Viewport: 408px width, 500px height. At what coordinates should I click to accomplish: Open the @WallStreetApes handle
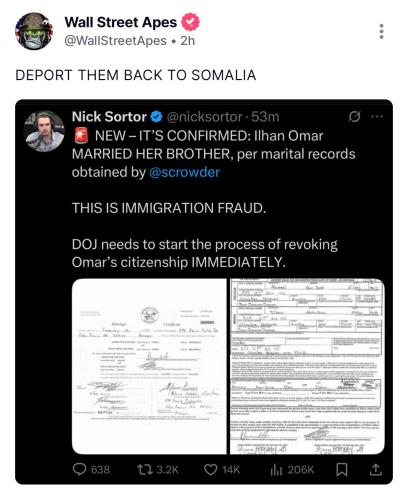115,41
